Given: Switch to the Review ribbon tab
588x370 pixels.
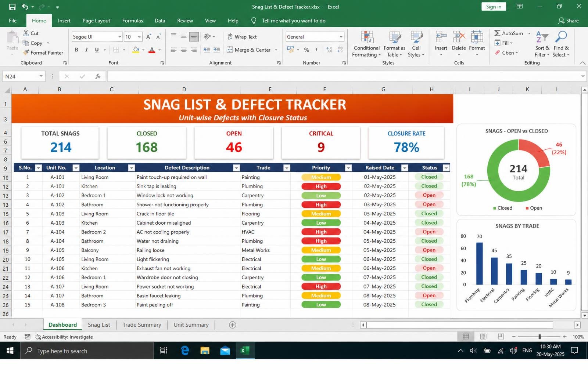Looking at the screenshot, I should point(185,21).
